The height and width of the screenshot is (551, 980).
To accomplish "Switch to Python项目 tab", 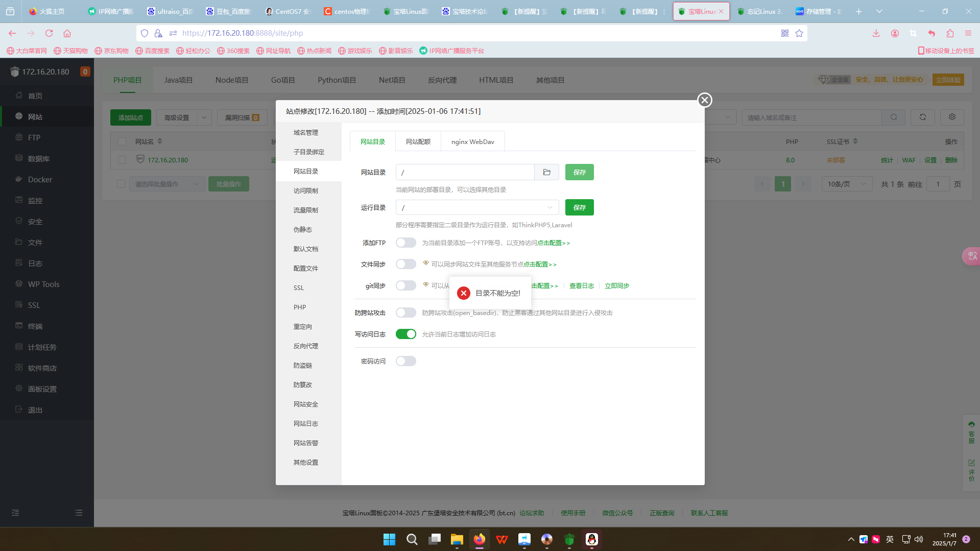I will (337, 80).
